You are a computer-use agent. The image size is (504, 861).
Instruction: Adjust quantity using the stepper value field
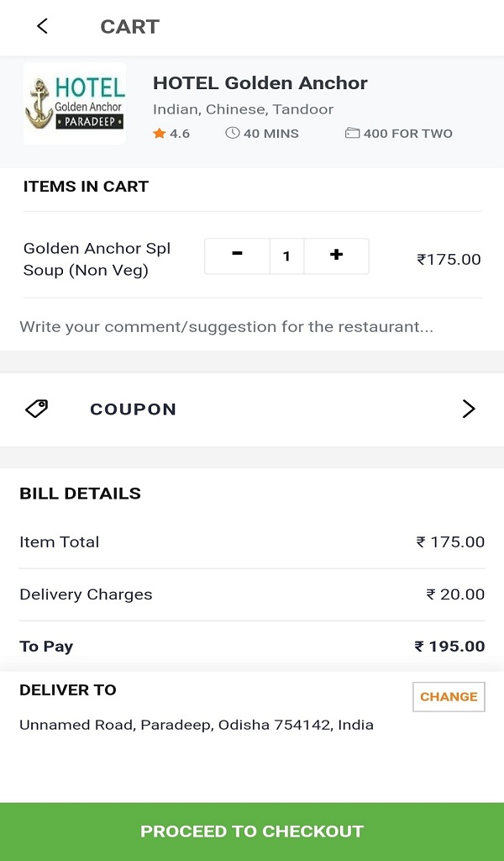tap(286, 256)
